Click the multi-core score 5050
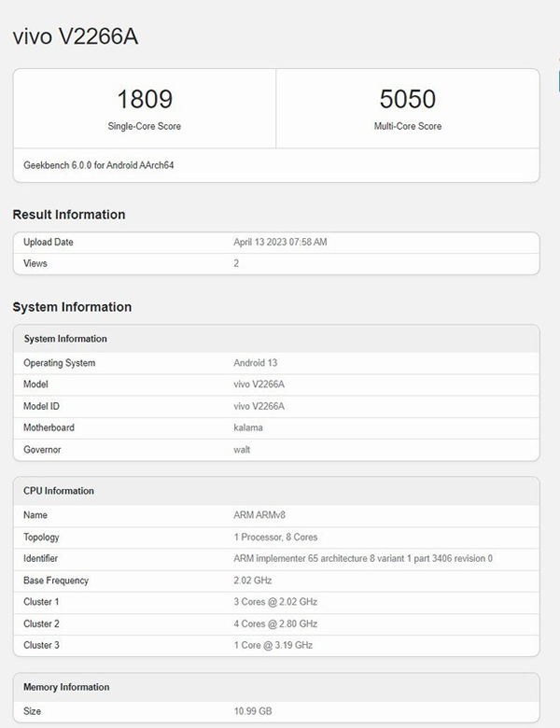 point(408,99)
